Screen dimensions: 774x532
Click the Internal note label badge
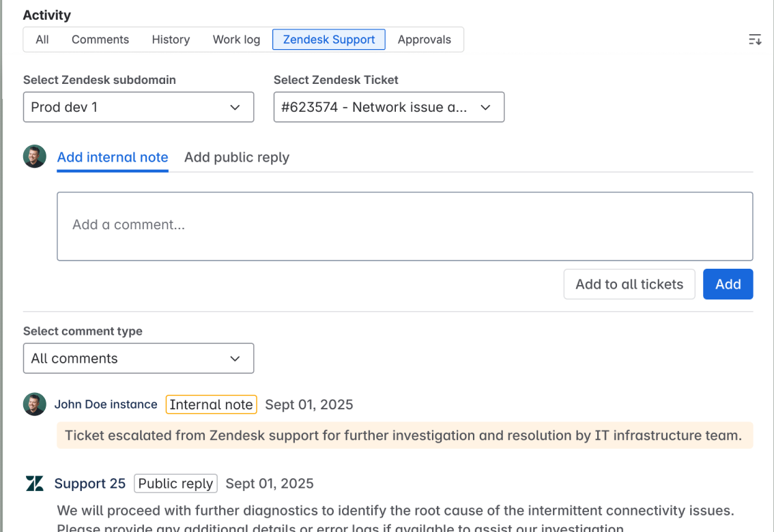(x=211, y=404)
